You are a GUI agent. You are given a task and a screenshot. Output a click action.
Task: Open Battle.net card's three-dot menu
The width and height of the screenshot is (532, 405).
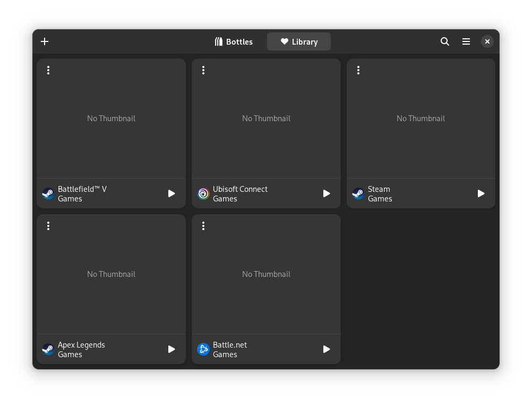(203, 226)
